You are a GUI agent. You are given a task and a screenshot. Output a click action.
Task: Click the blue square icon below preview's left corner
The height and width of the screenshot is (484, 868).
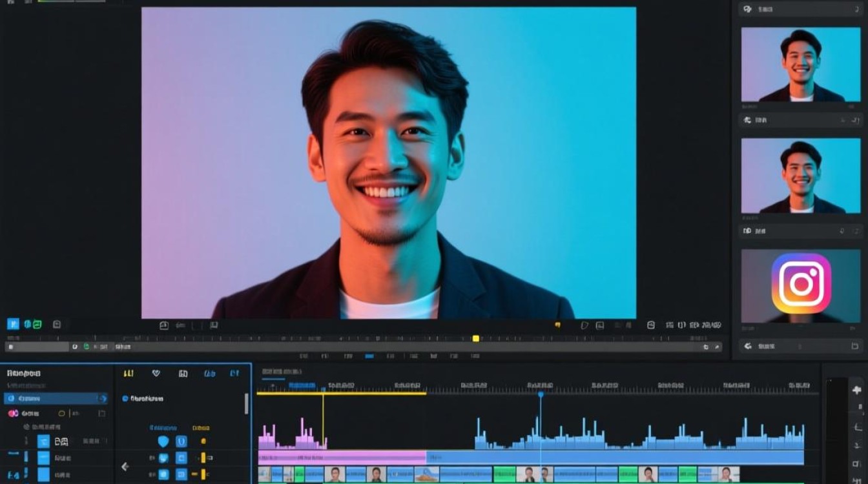[13, 324]
